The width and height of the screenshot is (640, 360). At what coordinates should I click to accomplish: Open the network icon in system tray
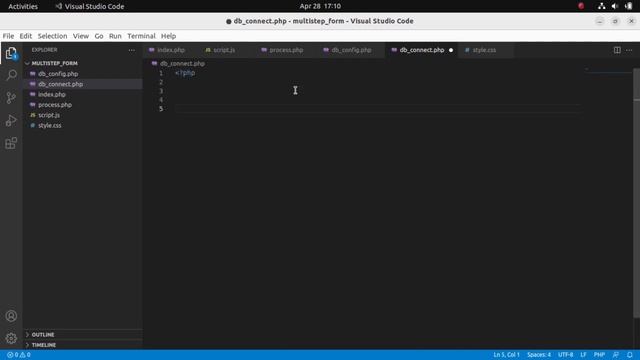pos(601,6)
